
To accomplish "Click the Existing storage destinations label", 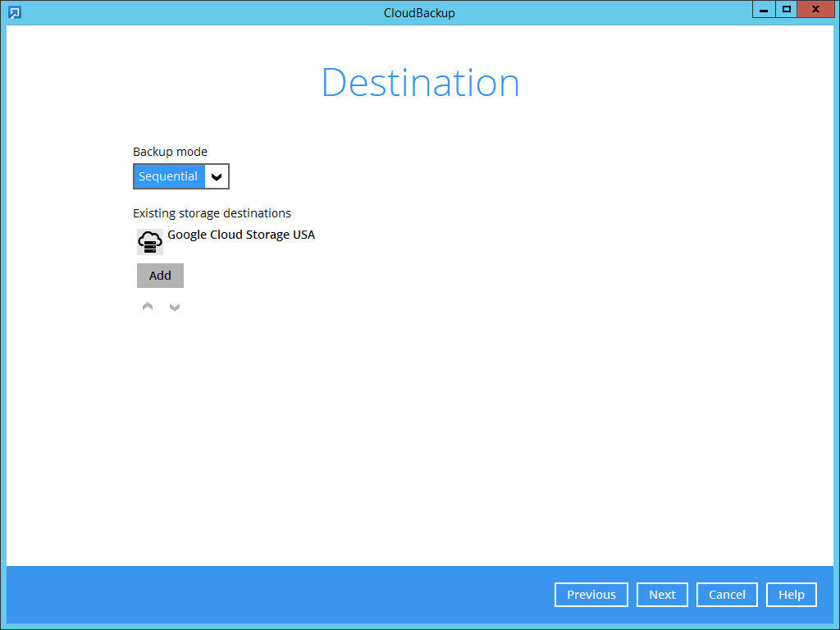I will (x=212, y=213).
